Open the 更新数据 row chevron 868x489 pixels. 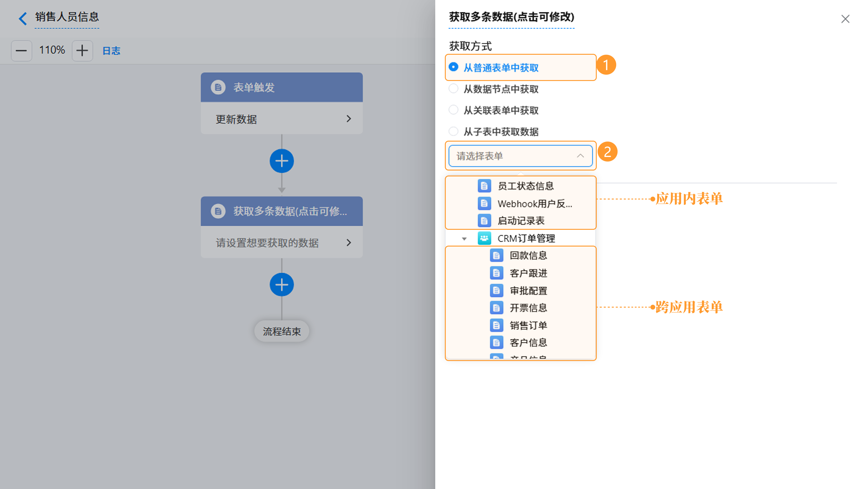(349, 119)
